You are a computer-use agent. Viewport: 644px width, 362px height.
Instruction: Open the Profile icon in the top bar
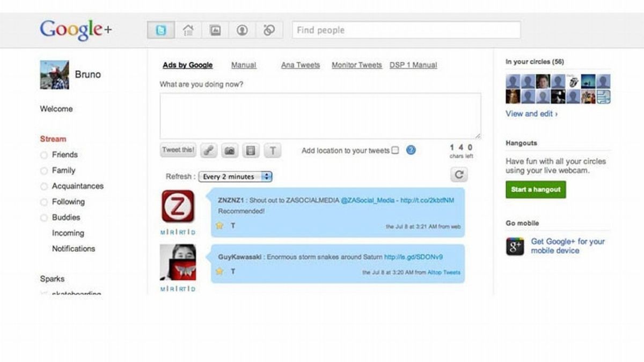(241, 30)
